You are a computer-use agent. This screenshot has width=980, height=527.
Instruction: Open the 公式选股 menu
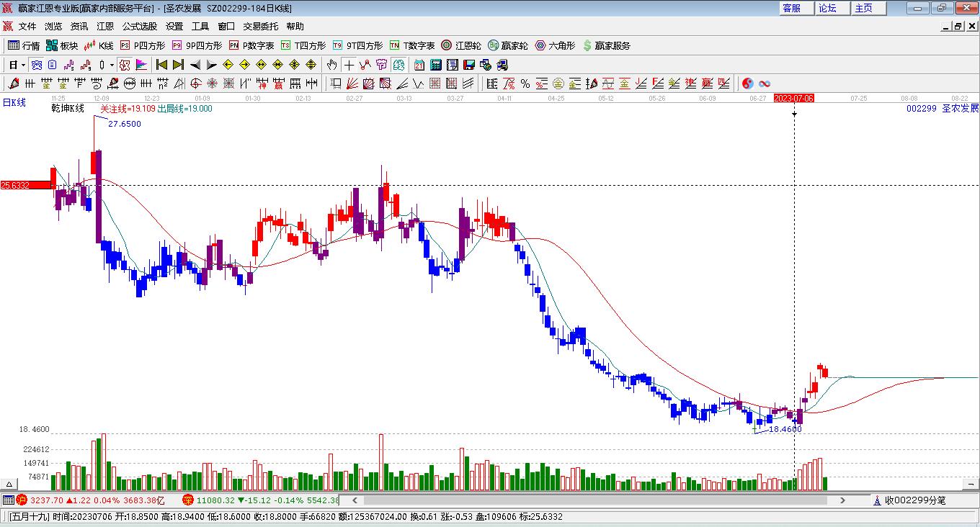coord(139,26)
